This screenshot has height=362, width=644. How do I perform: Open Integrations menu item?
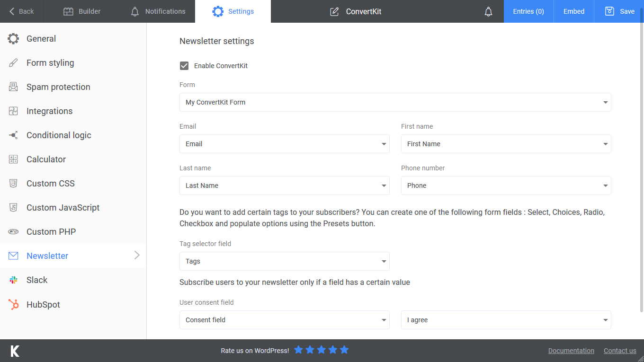point(73,111)
